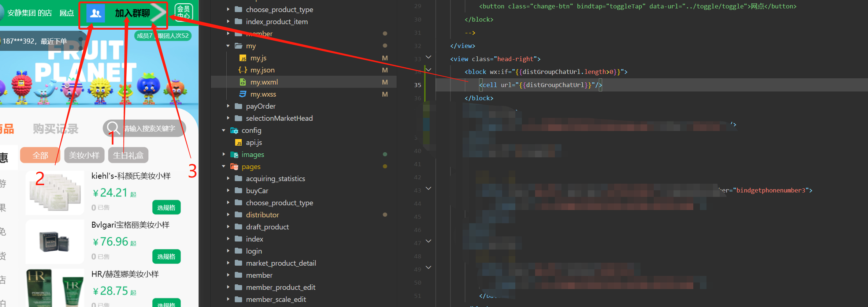Open my.json file
Image resolution: width=868 pixels, height=307 pixels.
click(x=262, y=70)
